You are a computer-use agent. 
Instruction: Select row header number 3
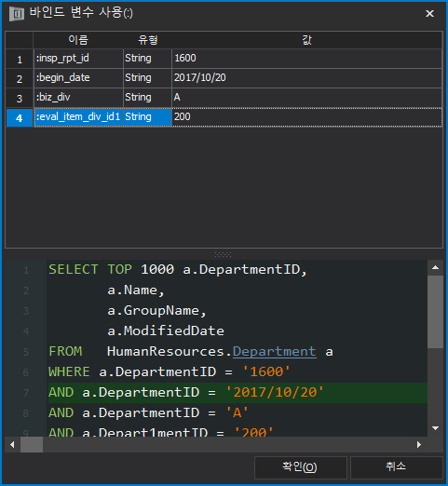[20, 98]
